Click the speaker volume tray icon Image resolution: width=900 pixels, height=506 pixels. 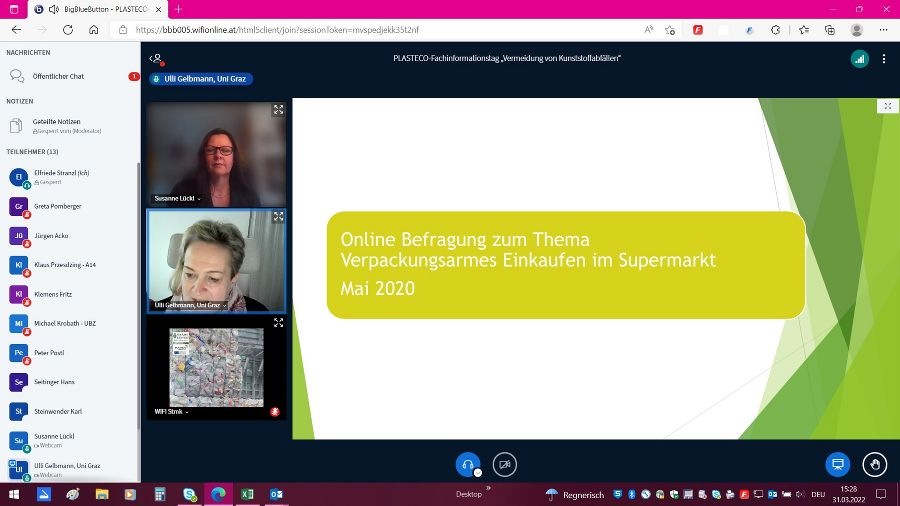click(800, 494)
